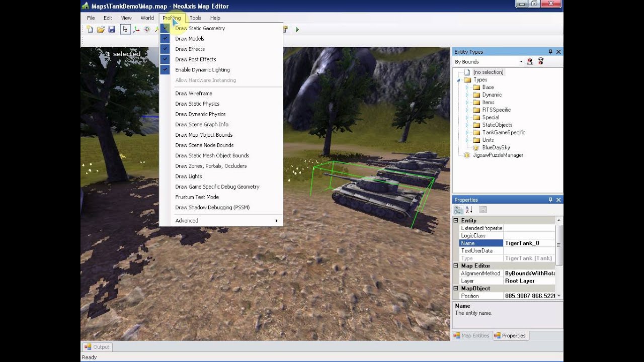Choose the Rotate tool in toolbar
The image size is (644, 362).
(147, 29)
